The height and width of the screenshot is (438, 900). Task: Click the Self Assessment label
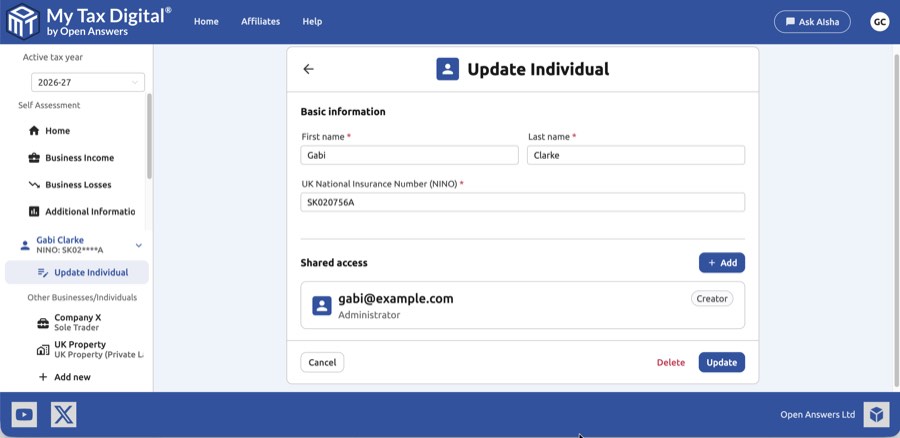point(49,105)
